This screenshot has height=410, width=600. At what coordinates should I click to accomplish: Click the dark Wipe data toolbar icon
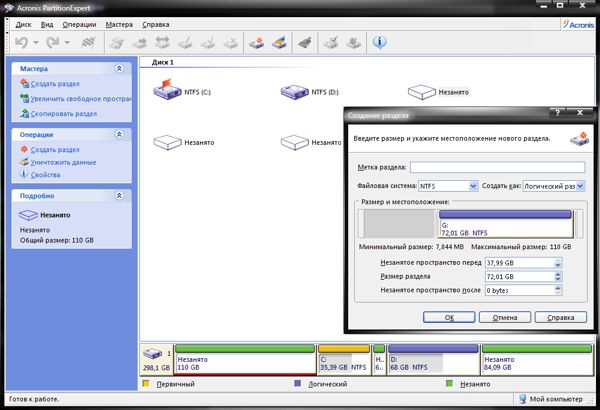[305, 42]
